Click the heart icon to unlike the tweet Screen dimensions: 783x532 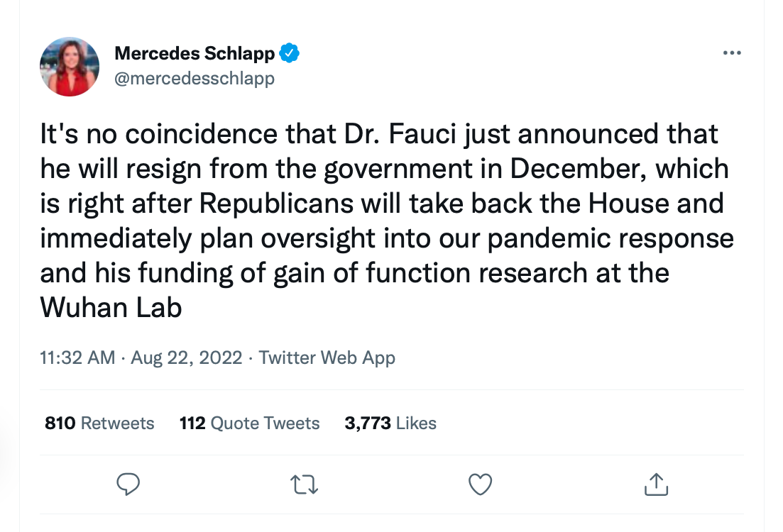pyautogui.click(x=480, y=484)
